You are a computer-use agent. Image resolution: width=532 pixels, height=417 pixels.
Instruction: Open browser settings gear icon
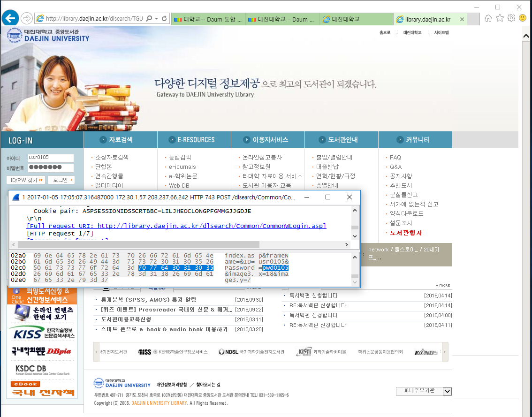click(511, 18)
